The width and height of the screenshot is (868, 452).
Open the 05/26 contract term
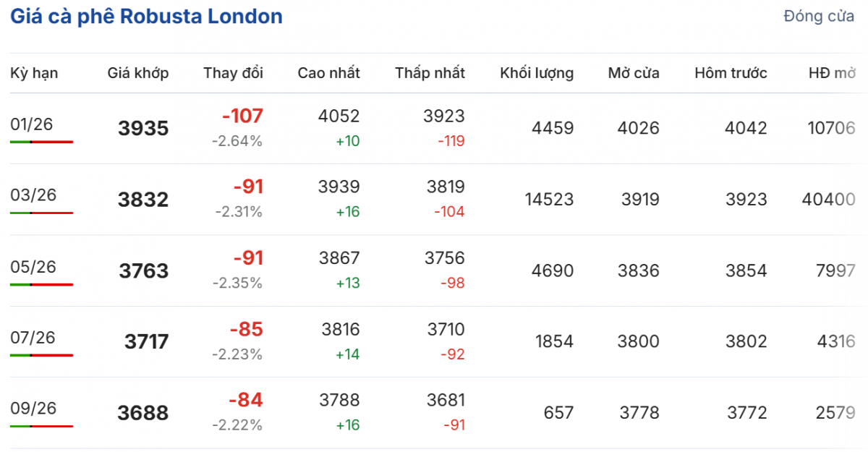(x=33, y=267)
